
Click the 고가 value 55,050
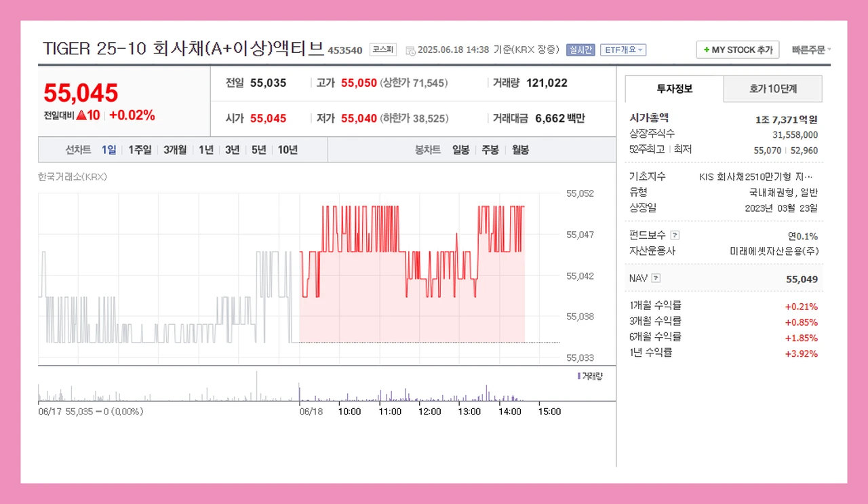[359, 83]
